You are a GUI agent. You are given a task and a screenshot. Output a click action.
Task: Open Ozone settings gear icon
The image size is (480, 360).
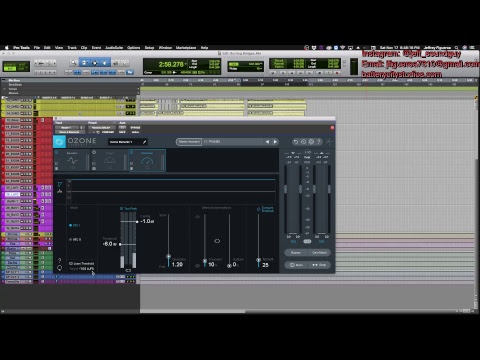(311, 142)
